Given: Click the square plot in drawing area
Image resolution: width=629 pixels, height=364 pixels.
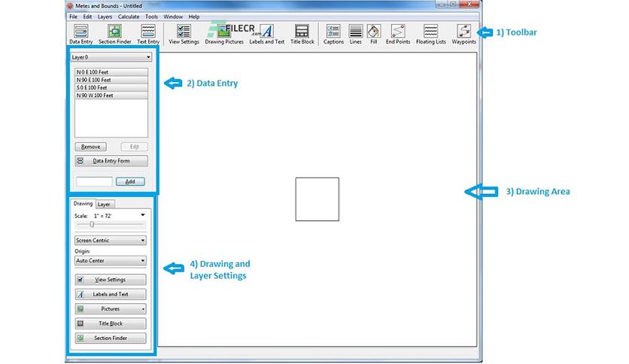Looking at the screenshot, I should pyautogui.click(x=318, y=199).
